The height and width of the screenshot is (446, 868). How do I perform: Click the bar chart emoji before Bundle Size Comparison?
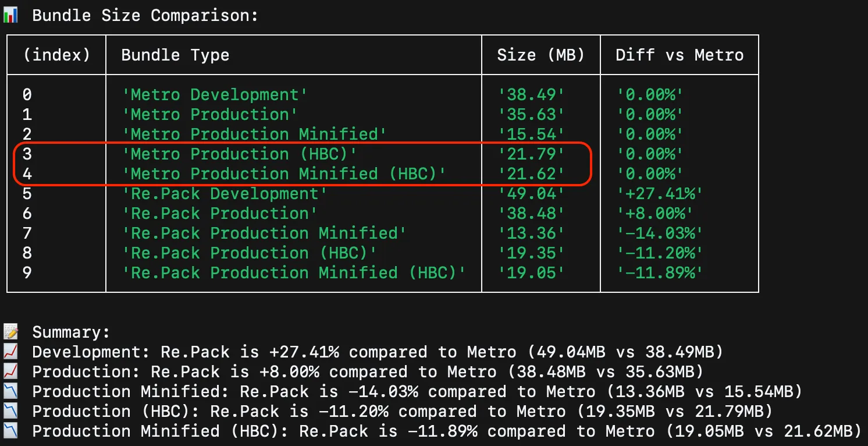pos(10,16)
